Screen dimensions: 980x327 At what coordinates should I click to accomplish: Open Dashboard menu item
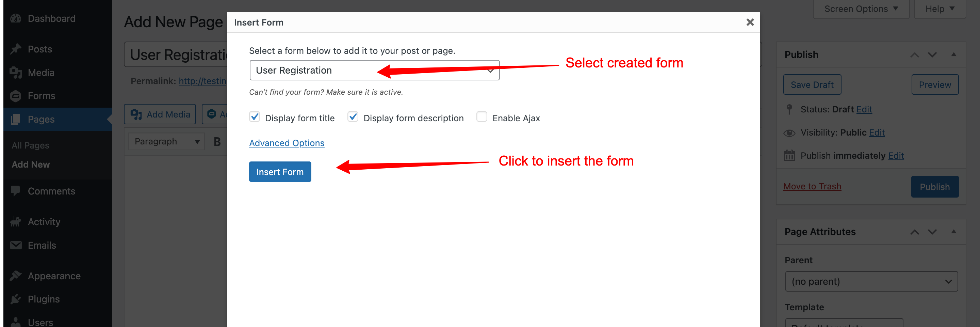coord(51,18)
